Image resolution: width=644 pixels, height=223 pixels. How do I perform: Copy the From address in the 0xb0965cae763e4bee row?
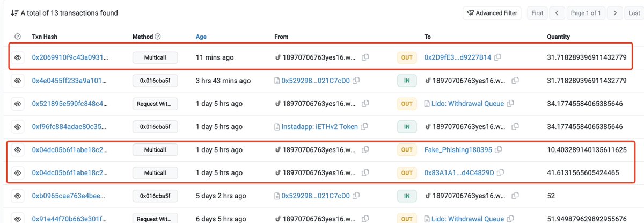[357, 196]
